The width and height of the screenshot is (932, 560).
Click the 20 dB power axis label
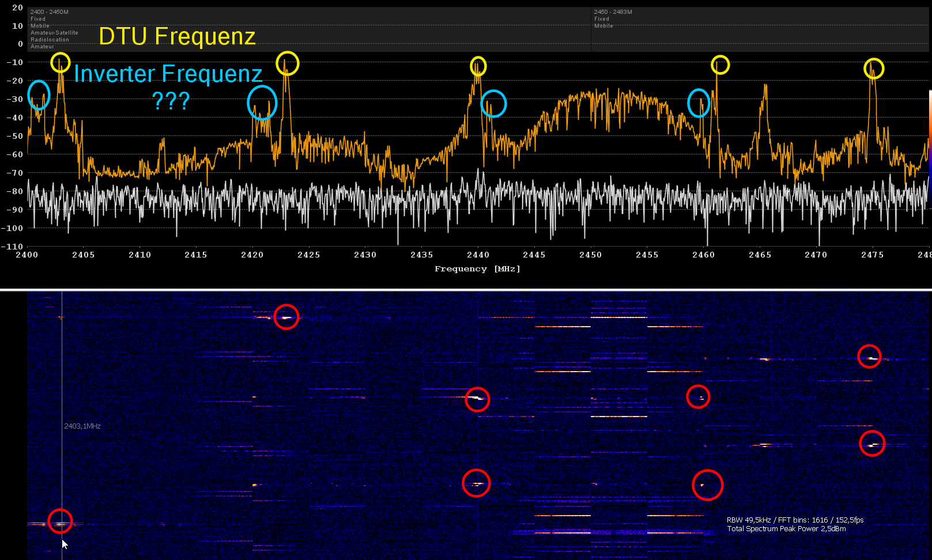[x=17, y=7]
